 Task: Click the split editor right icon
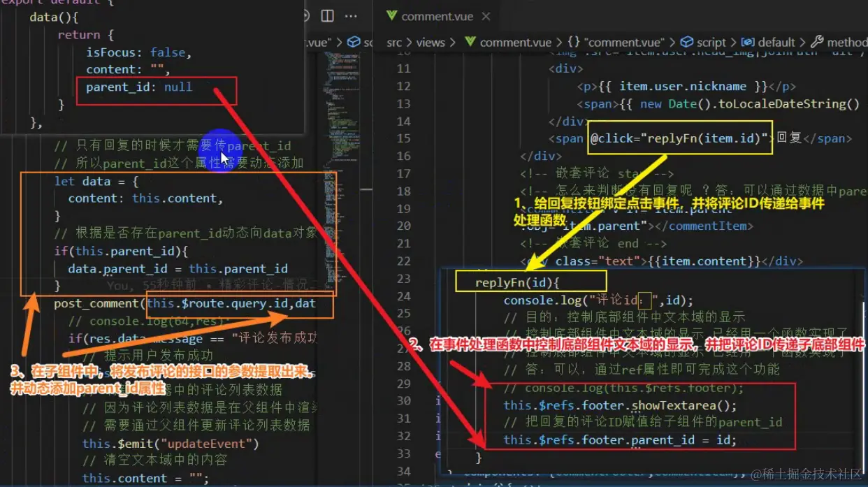coord(328,15)
